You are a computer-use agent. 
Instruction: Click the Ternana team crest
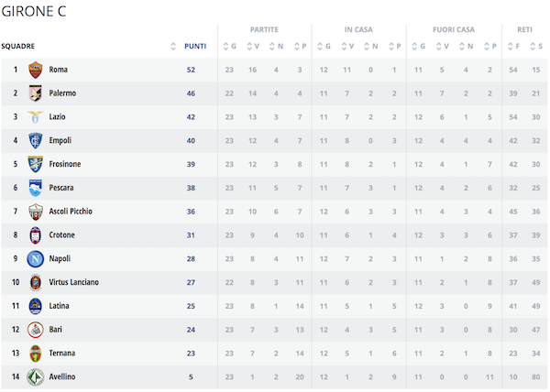pyautogui.click(x=36, y=354)
